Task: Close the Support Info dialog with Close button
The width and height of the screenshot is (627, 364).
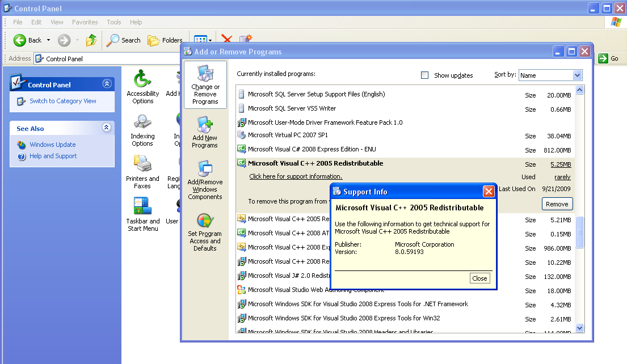Action: (479, 278)
